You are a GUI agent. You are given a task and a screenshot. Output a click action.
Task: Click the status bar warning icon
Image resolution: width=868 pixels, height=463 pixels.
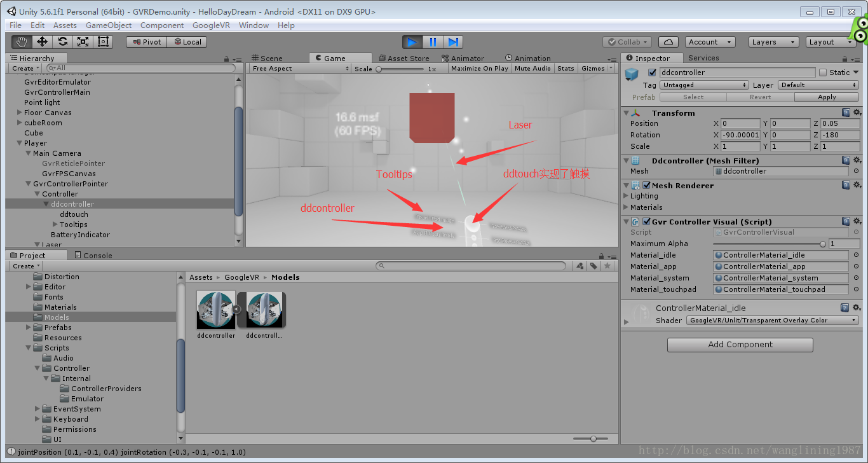10,452
